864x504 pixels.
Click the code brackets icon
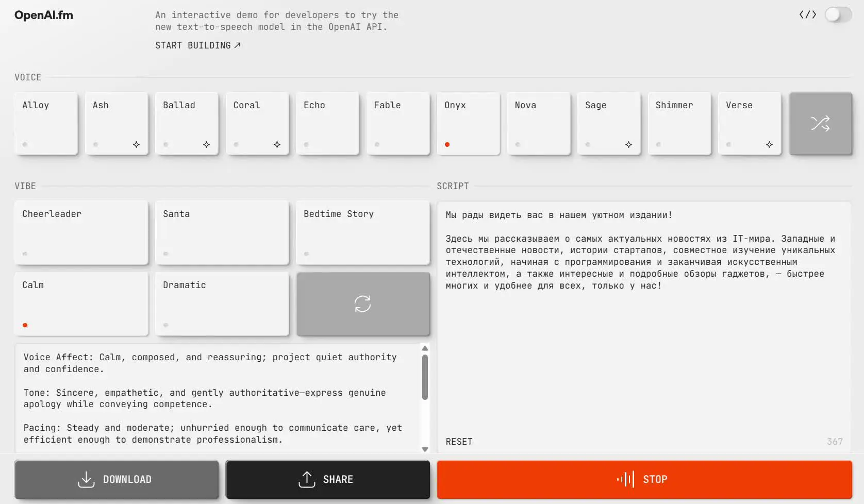(x=807, y=15)
